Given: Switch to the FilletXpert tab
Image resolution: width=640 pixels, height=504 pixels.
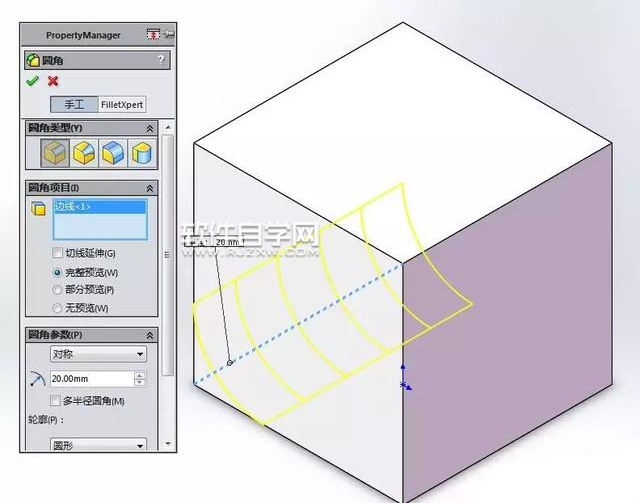Looking at the screenshot, I should [122, 104].
